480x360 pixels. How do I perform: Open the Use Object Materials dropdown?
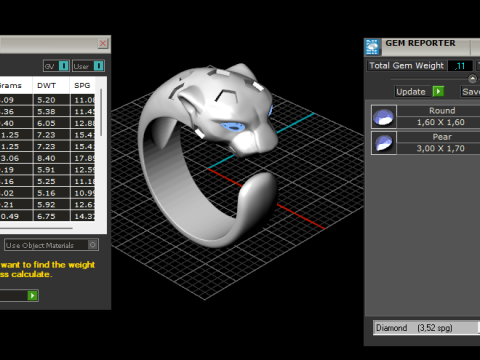51,245
